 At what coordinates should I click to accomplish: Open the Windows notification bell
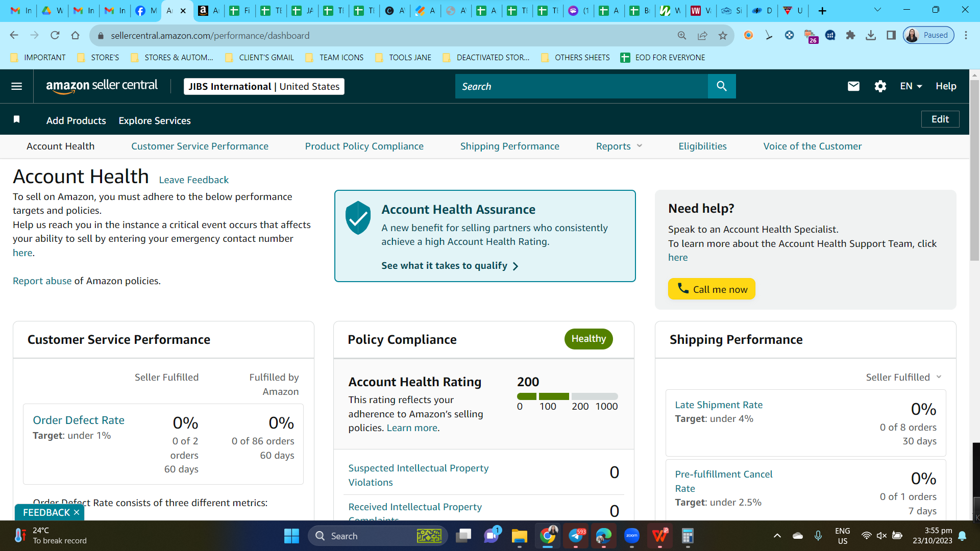[962, 536]
